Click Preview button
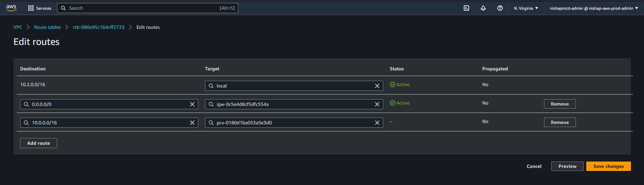Screen dimensions: 644x185 coord(567,166)
